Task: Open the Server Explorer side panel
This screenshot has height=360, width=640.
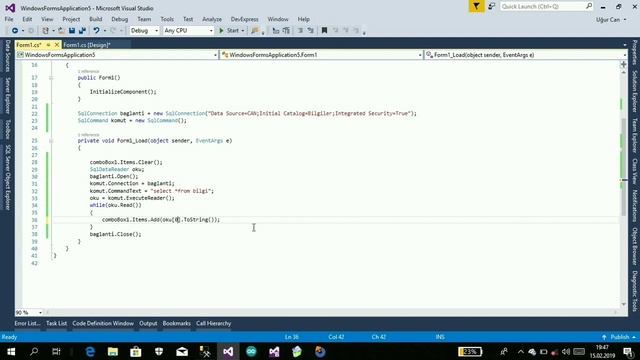Action: point(7,96)
